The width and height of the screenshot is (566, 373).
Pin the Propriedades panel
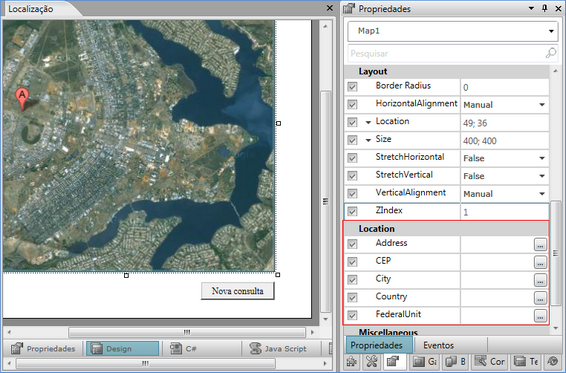click(545, 8)
